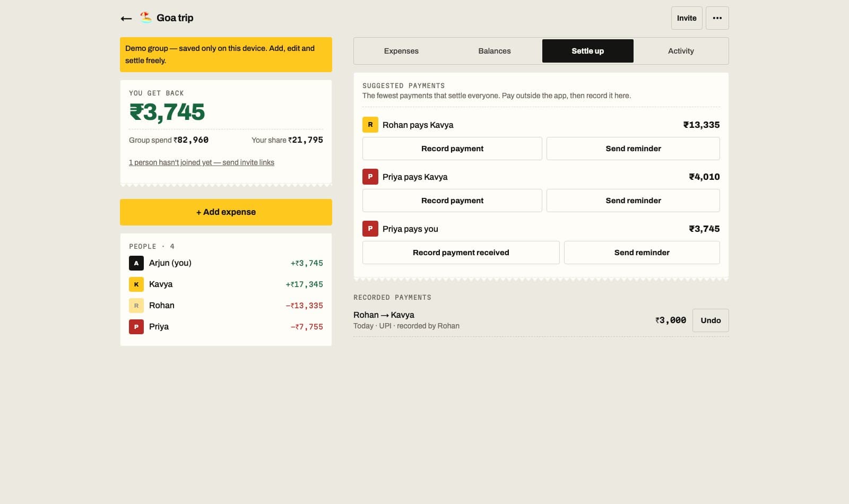Send reminder for Priya pays Kavya
This screenshot has width=849, height=504.
click(633, 201)
